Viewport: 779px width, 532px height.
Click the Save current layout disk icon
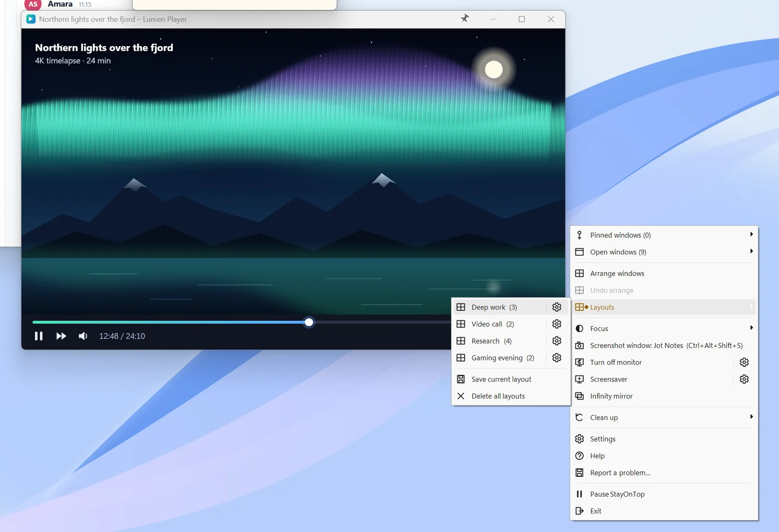(461, 379)
